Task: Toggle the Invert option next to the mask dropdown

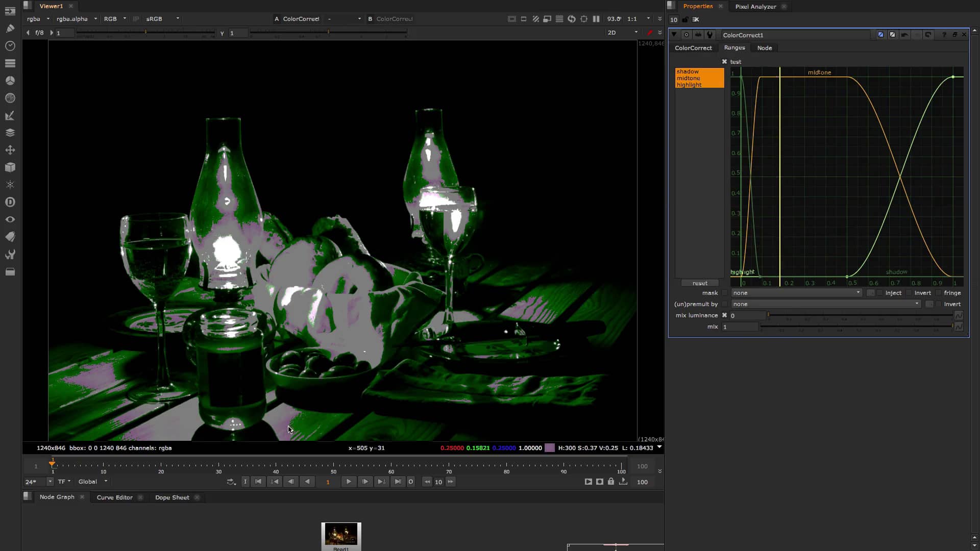Action: point(909,293)
